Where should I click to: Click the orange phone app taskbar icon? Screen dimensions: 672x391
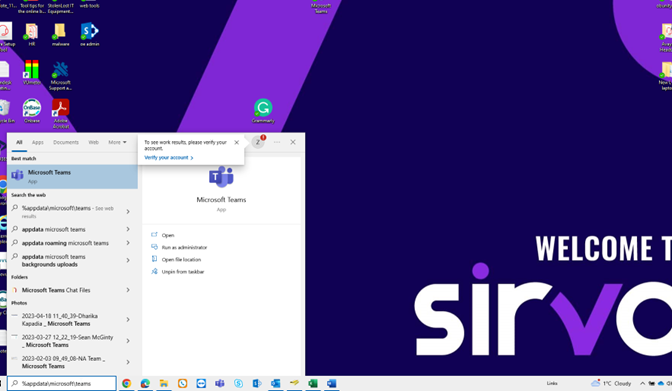point(183,383)
